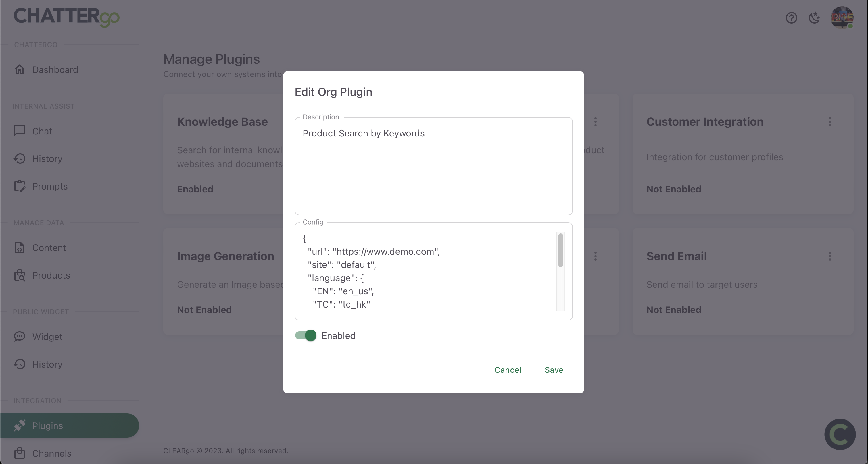Click "Enabled" status on Knowledge Base card
868x464 pixels.
point(195,189)
